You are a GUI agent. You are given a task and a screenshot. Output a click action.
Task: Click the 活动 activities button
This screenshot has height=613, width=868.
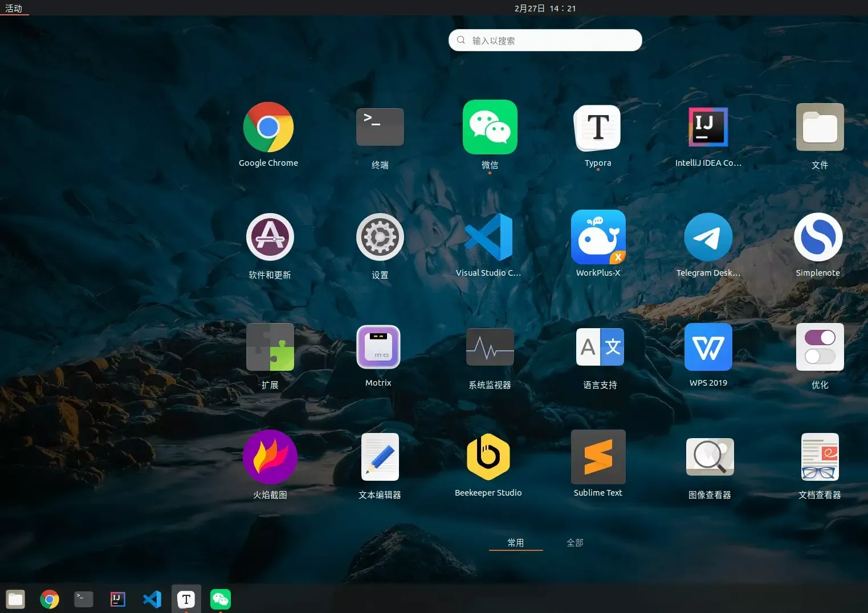[14, 8]
